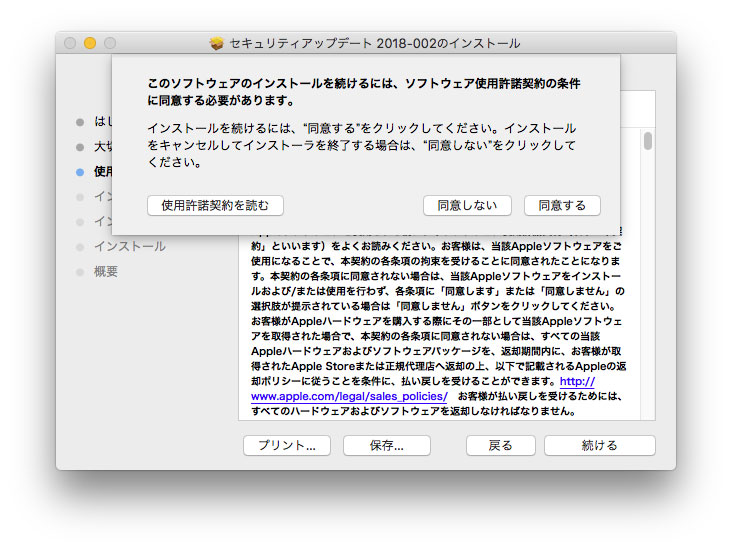Open the http:// www.apple.com/legal/sales_policies/ link
Viewport: 732px width, 550px height.
coord(349,396)
